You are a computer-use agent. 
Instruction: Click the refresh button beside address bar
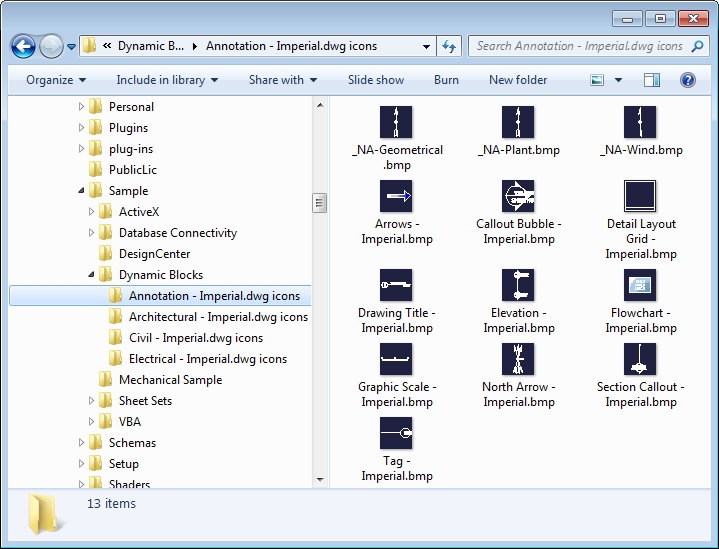(449, 46)
